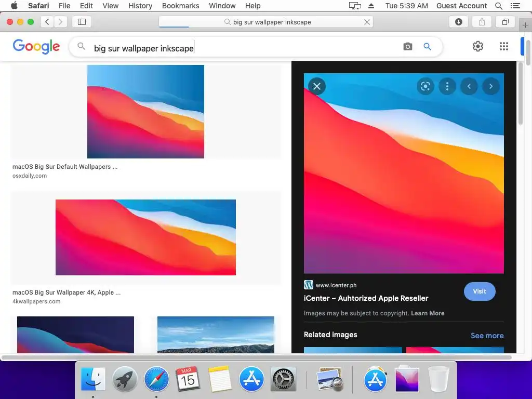Click Google logo to go home

pyautogui.click(x=36, y=46)
